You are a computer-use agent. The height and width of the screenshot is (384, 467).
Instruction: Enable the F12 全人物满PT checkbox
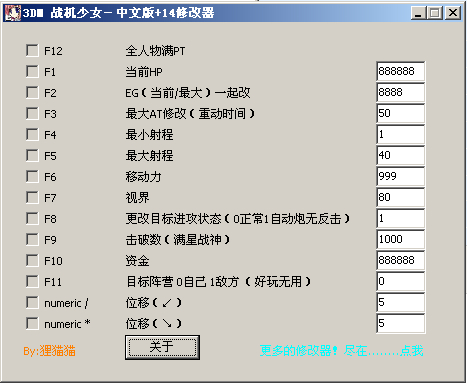(x=32, y=51)
